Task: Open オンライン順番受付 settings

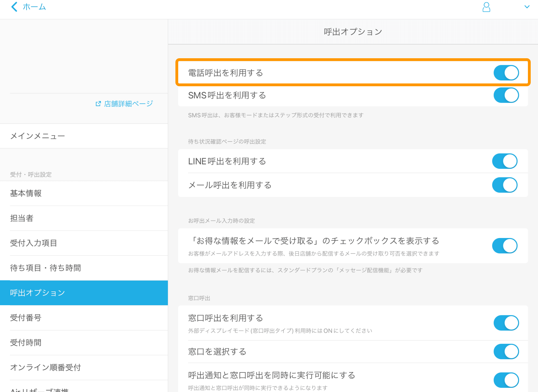Action: [84, 368]
